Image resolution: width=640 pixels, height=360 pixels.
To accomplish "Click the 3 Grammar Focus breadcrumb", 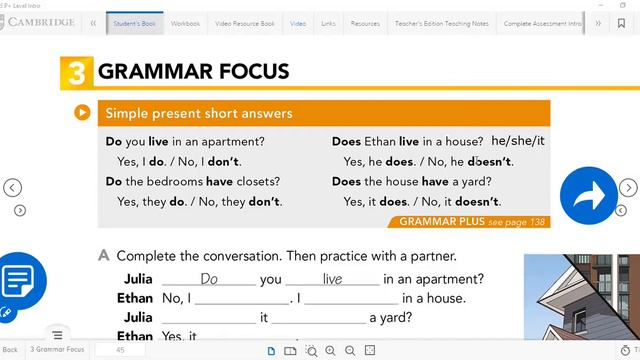I will [x=58, y=349].
